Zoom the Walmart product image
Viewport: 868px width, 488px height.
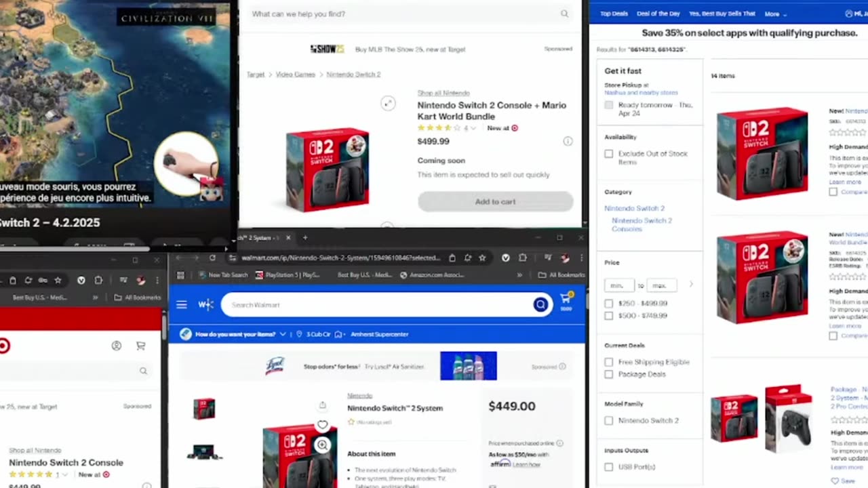click(x=322, y=445)
